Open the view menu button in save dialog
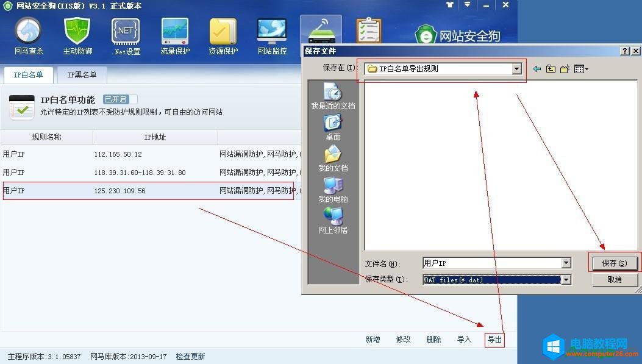 [581, 69]
